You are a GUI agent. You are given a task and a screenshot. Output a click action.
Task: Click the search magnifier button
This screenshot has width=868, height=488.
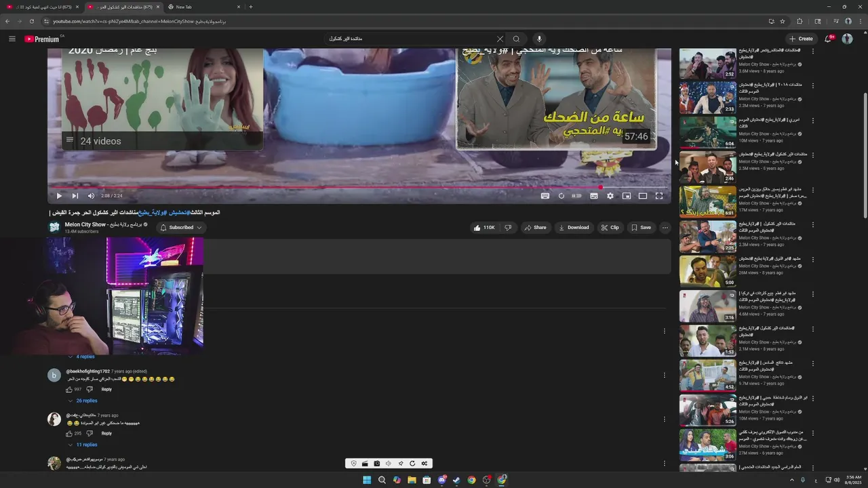click(x=516, y=39)
